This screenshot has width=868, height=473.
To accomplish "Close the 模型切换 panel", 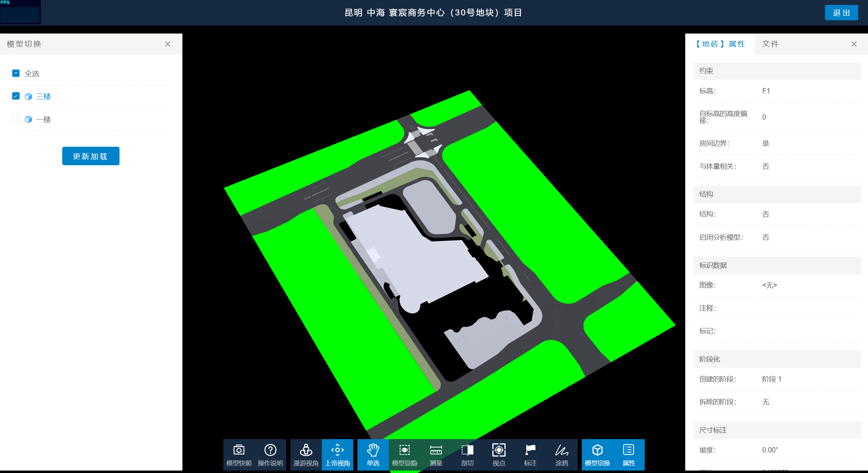I will pos(168,44).
